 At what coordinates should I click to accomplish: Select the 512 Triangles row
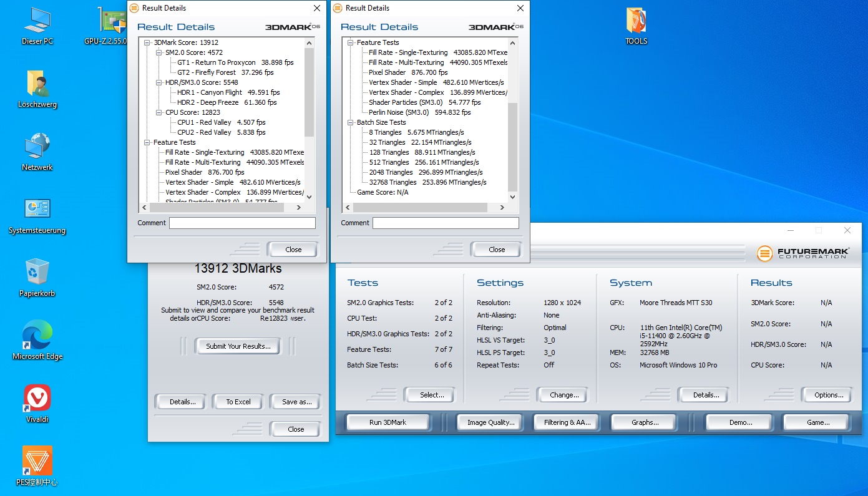(424, 162)
